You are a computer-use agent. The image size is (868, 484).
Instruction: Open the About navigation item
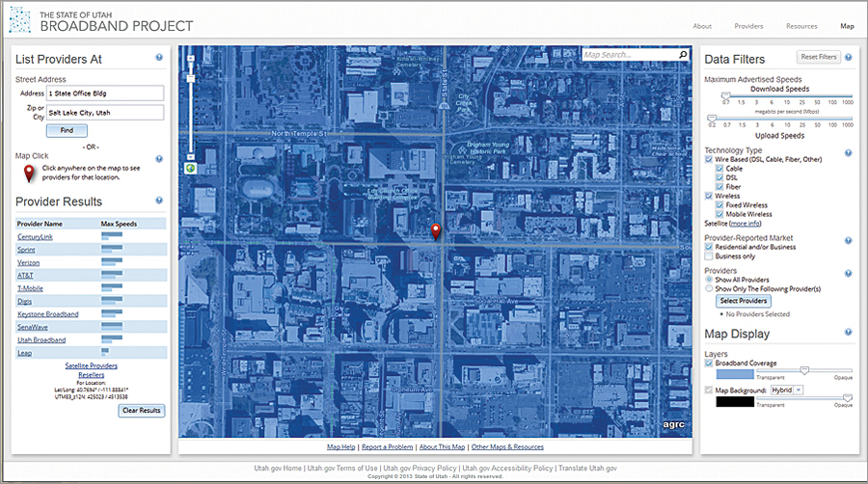tap(702, 26)
